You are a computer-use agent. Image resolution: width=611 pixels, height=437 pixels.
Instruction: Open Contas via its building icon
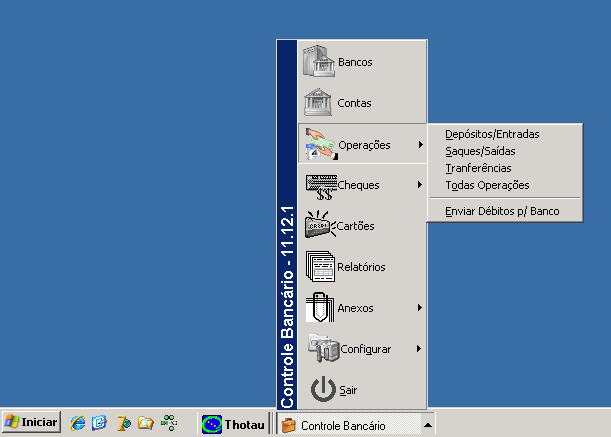(318, 102)
